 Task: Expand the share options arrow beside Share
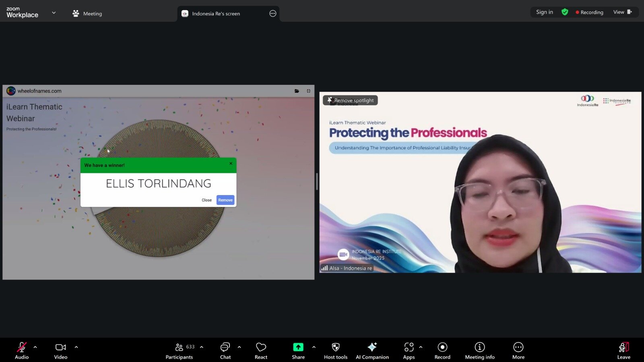314,347
